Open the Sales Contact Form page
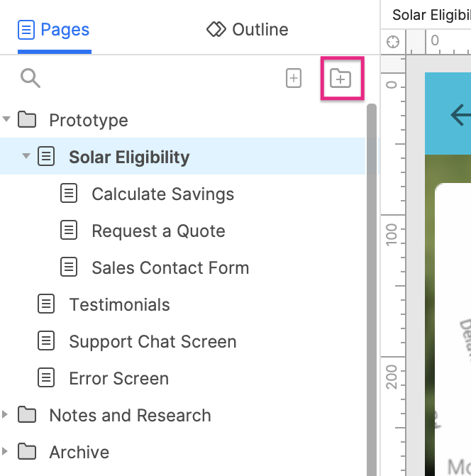 click(x=170, y=267)
